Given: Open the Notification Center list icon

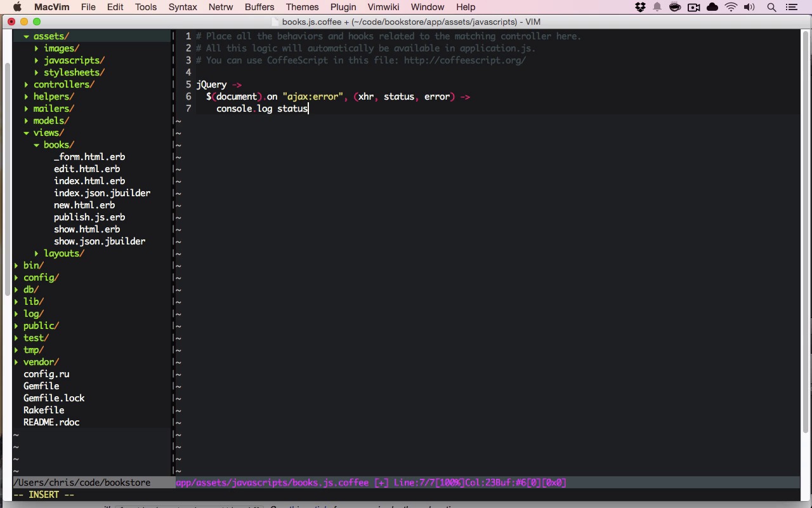Looking at the screenshot, I should point(791,7).
